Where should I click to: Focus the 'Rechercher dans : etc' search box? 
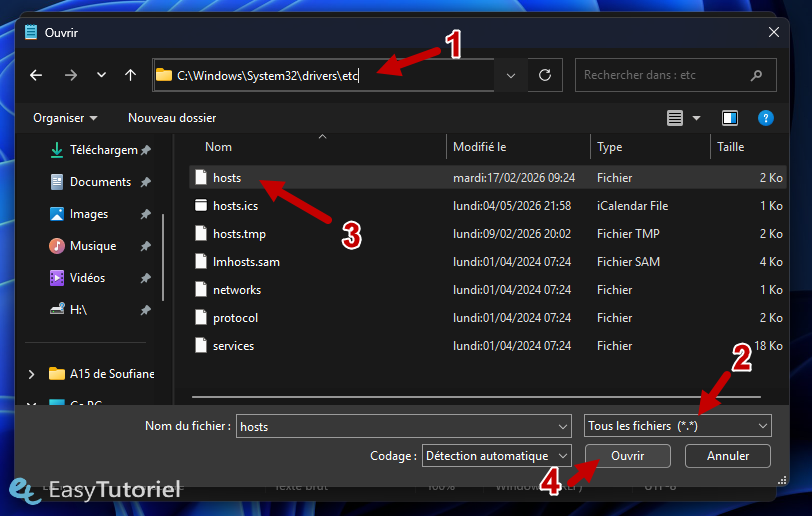pyautogui.click(x=675, y=75)
